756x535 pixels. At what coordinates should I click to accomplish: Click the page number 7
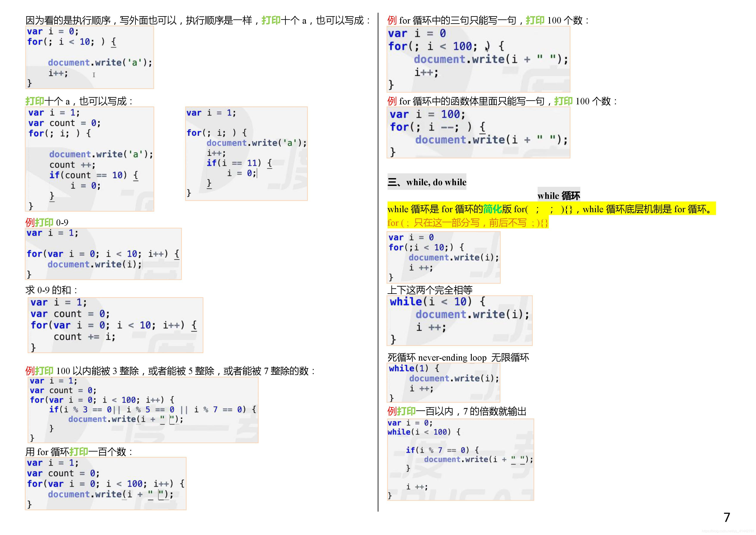point(727,517)
